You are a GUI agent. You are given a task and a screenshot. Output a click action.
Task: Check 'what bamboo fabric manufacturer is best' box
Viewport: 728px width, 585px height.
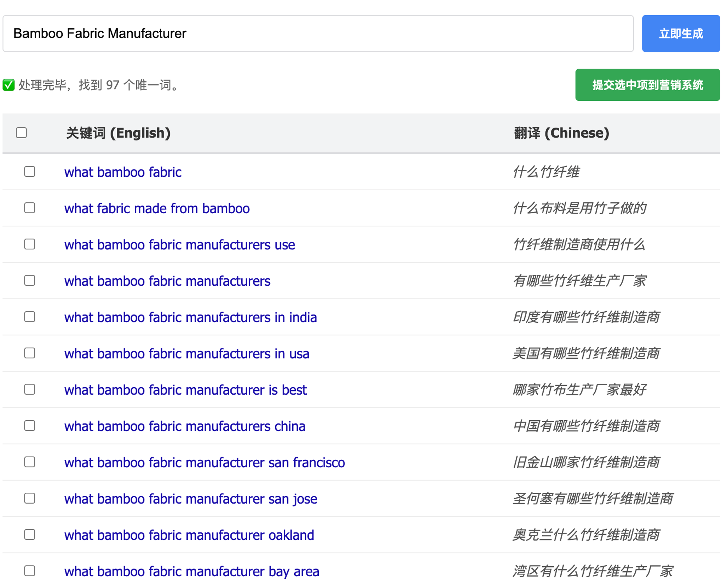(x=30, y=389)
